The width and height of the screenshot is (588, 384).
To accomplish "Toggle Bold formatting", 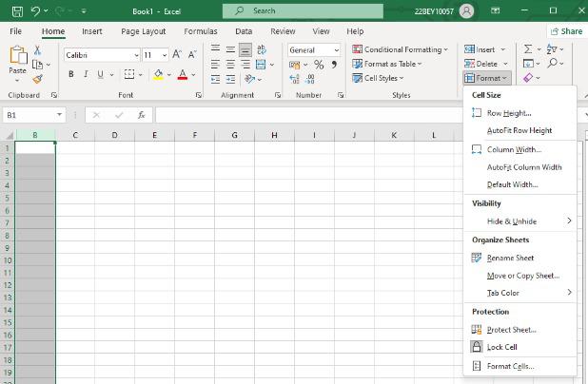I will coord(70,74).
